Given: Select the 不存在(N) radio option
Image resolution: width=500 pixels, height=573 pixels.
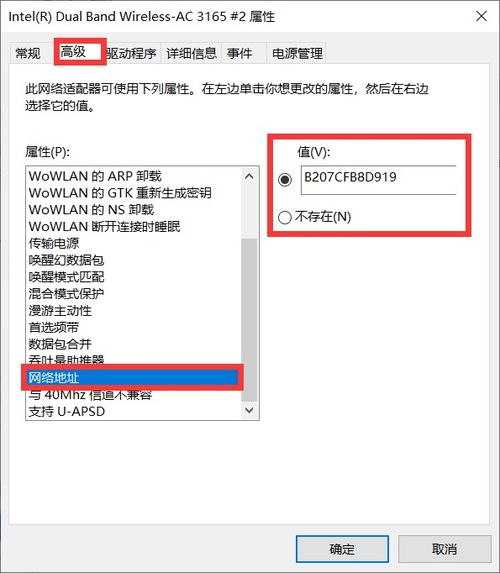Looking at the screenshot, I should (314, 217).
